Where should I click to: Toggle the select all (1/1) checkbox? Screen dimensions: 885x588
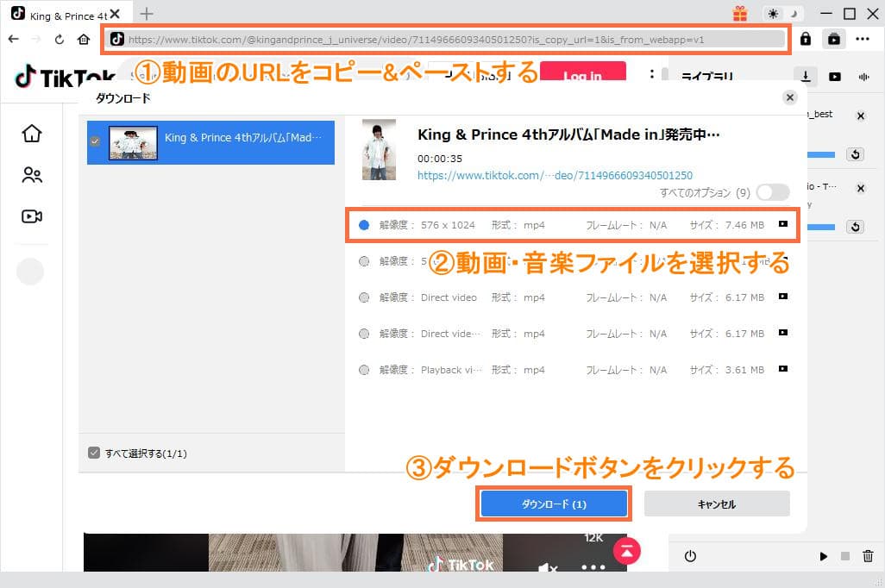click(94, 453)
